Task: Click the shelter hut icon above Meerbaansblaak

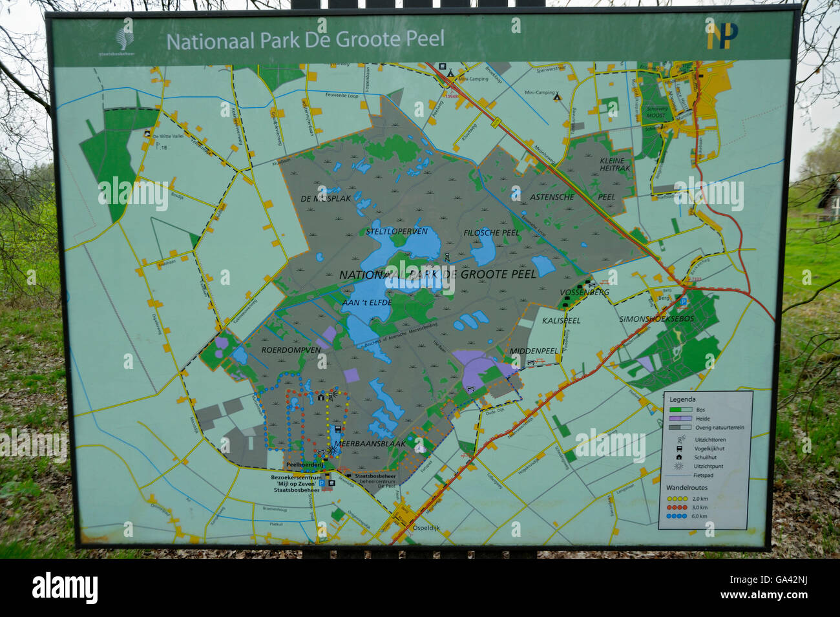Action: click(x=321, y=397)
